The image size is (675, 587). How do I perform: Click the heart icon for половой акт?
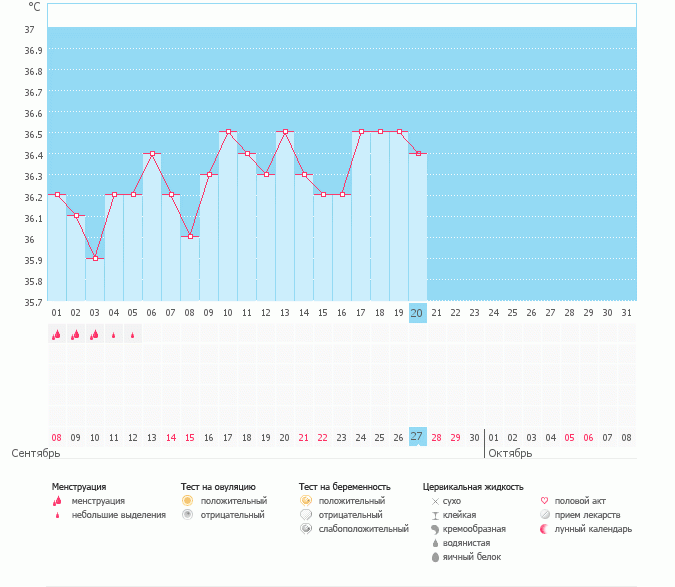pos(545,501)
